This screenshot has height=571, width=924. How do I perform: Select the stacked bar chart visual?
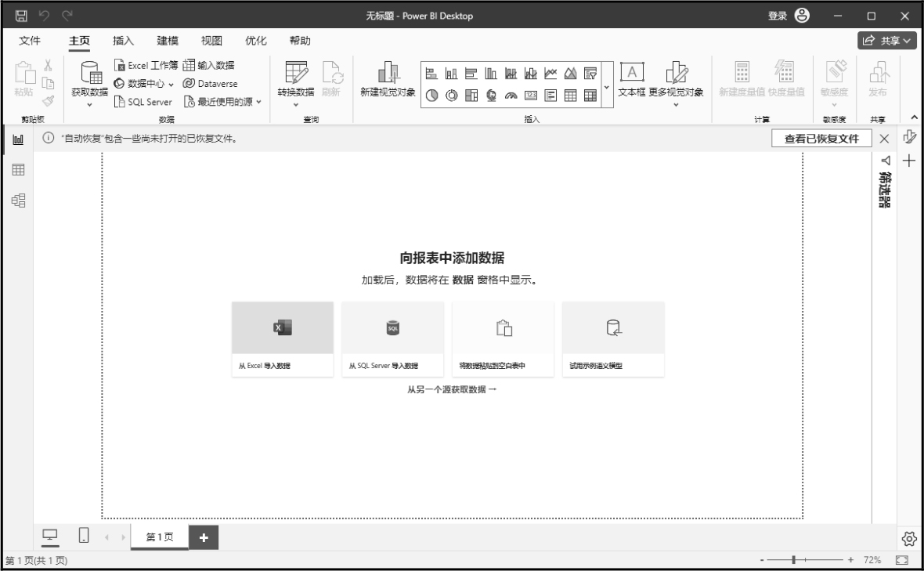click(x=431, y=73)
